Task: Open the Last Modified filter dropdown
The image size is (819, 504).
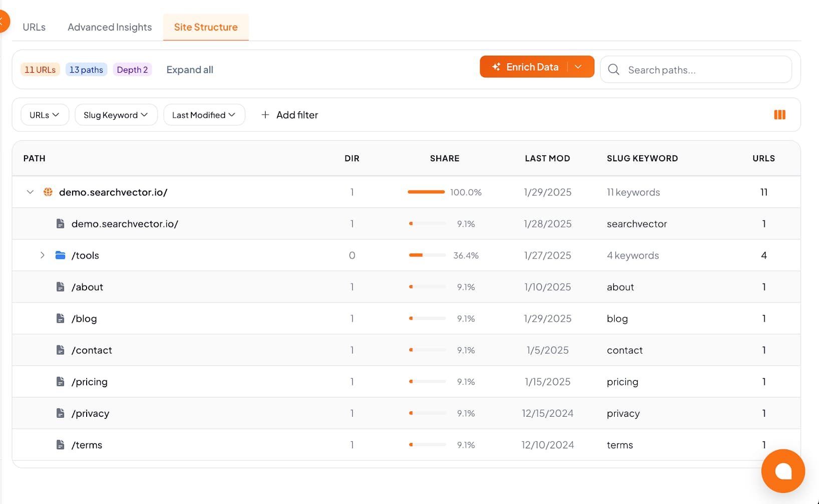Action: click(204, 115)
